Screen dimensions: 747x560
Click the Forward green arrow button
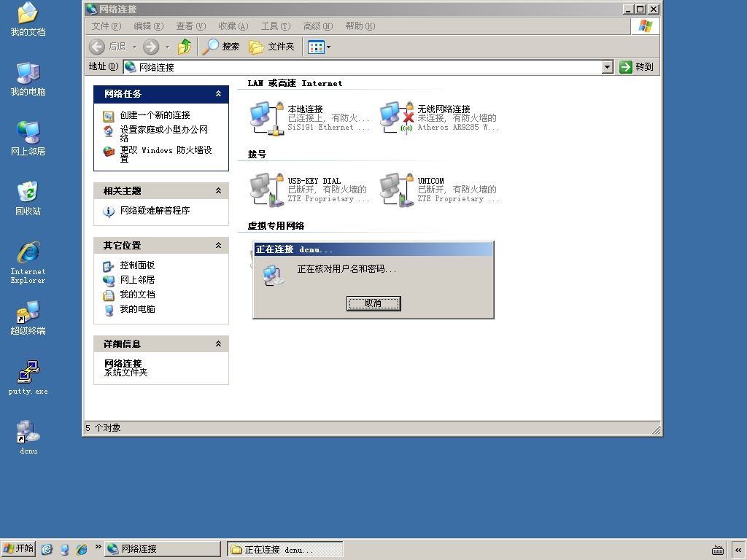tap(151, 47)
